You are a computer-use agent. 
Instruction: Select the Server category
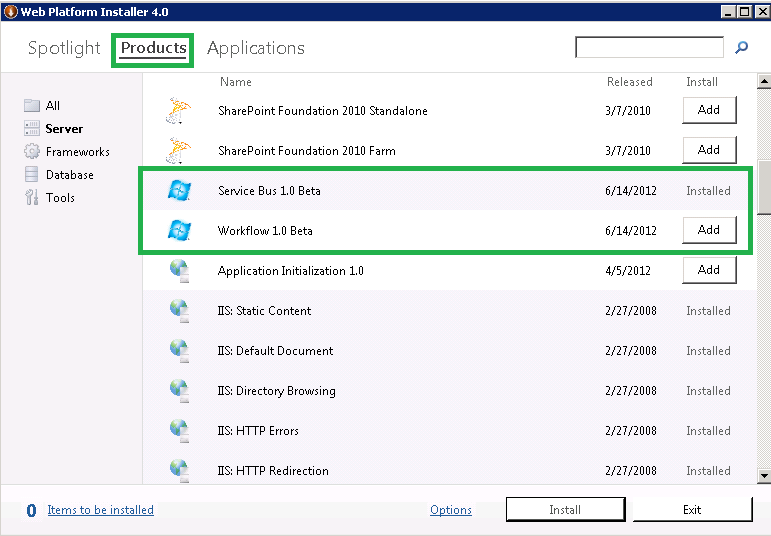point(64,128)
